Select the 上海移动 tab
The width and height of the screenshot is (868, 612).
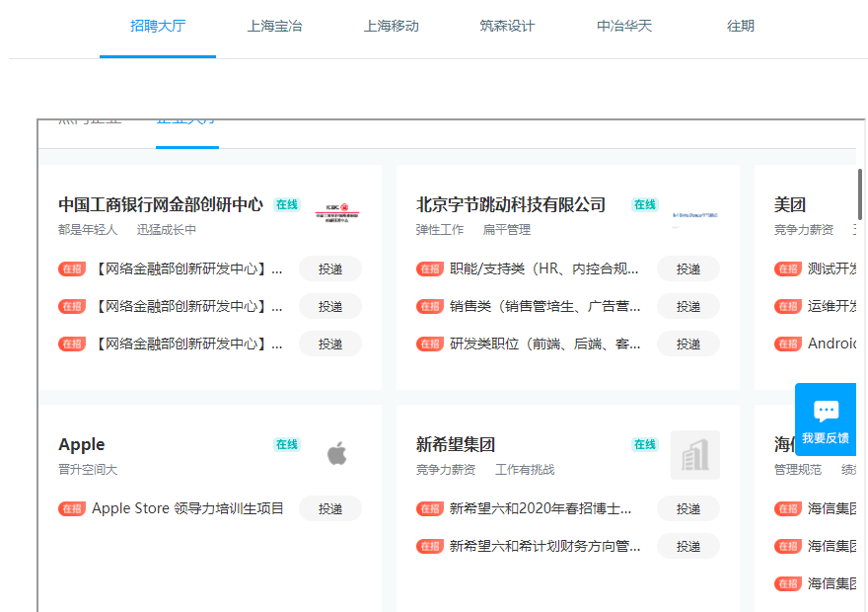click(x=392, y=26)
